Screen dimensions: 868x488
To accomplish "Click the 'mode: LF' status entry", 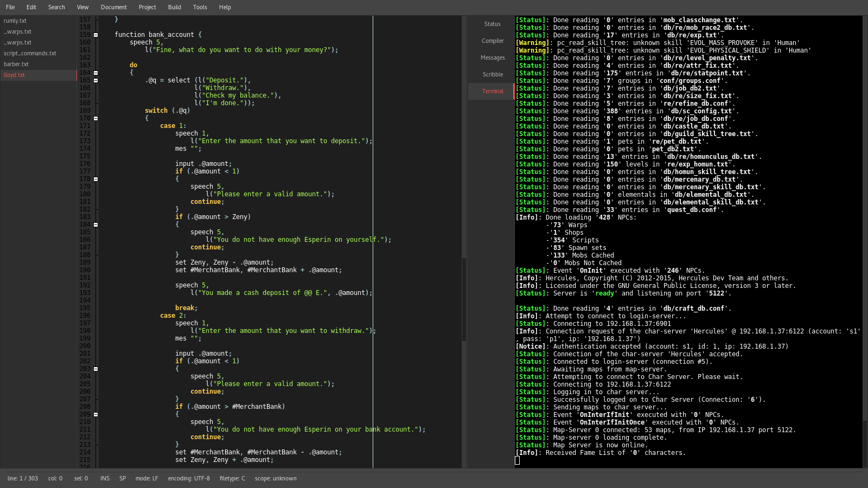I will [146, 478].
